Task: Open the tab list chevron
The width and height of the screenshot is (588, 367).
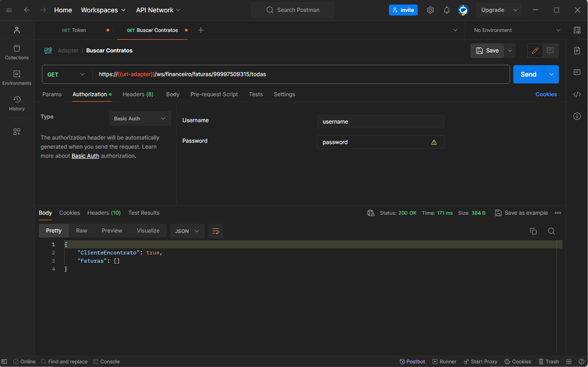Action: click(x=455, y=30)
